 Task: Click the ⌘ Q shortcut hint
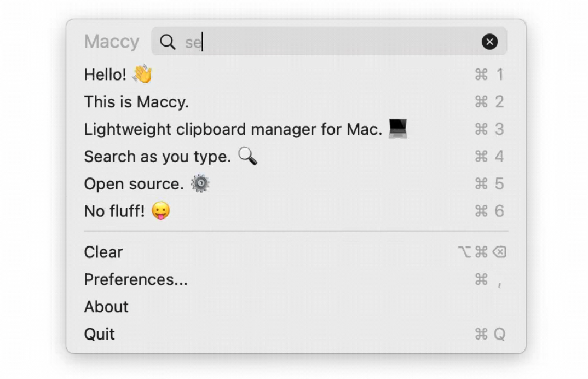pyautogui.click(x=490, y=334)
